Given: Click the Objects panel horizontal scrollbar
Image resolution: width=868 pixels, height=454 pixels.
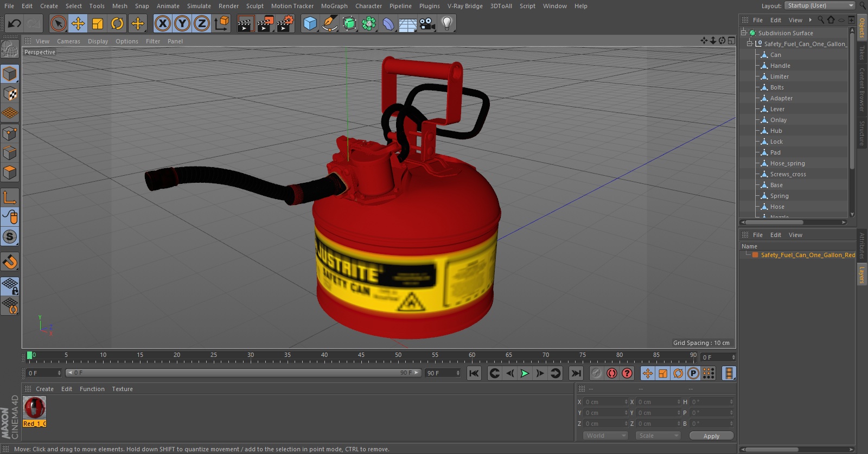Looking at the screenshot, I should 793,222.
